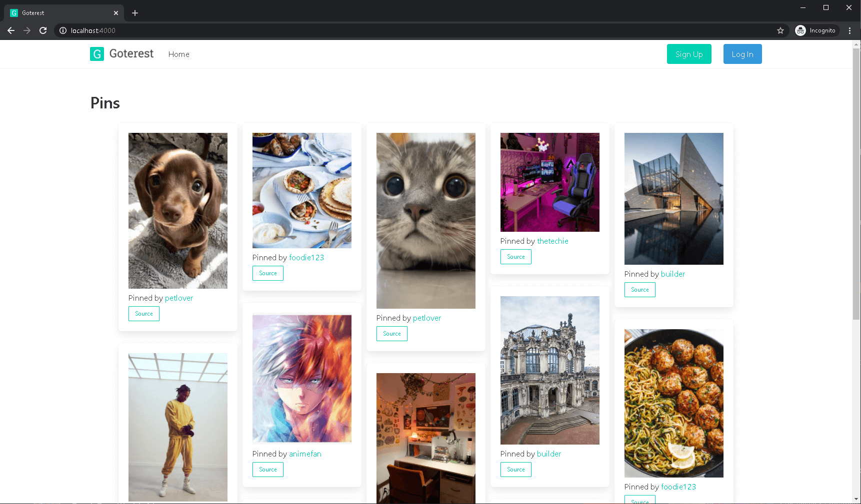The width and height of the screenshot is (861, 504).
Task: Close the Goterest browser tab
Action: tap(116, 13)
